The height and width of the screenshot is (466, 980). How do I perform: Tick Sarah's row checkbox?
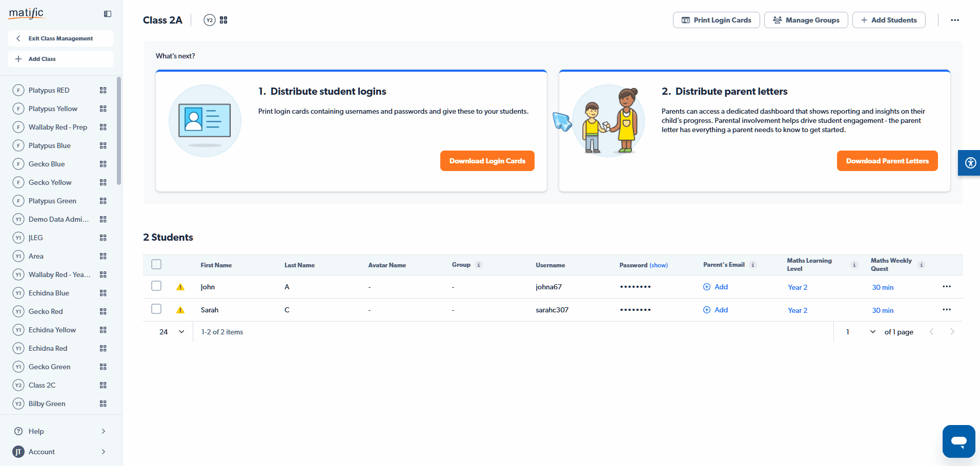click(x=156, y=309)
